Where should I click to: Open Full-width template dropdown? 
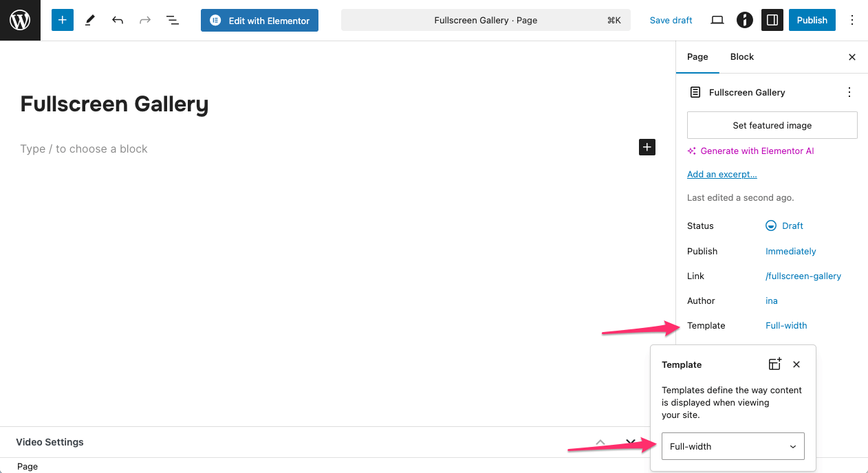tap(733, 446)
